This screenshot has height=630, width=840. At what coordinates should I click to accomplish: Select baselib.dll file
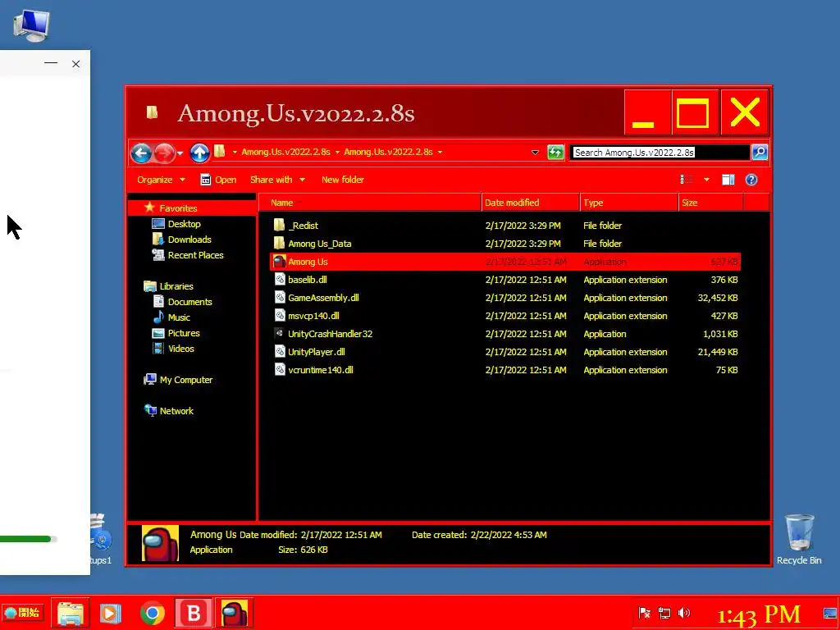[x=505, y=280]
